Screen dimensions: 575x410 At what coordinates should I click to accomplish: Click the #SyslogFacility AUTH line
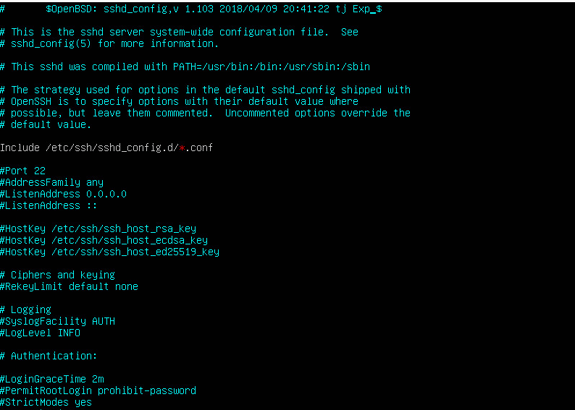pos(58,321)
